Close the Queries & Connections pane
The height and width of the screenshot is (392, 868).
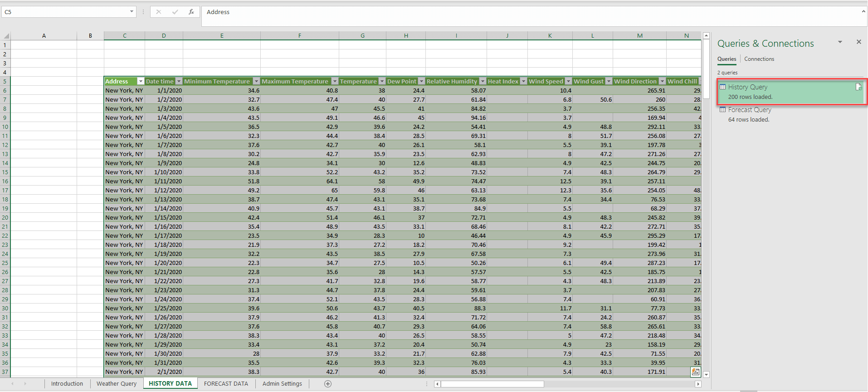coord(858,42)
